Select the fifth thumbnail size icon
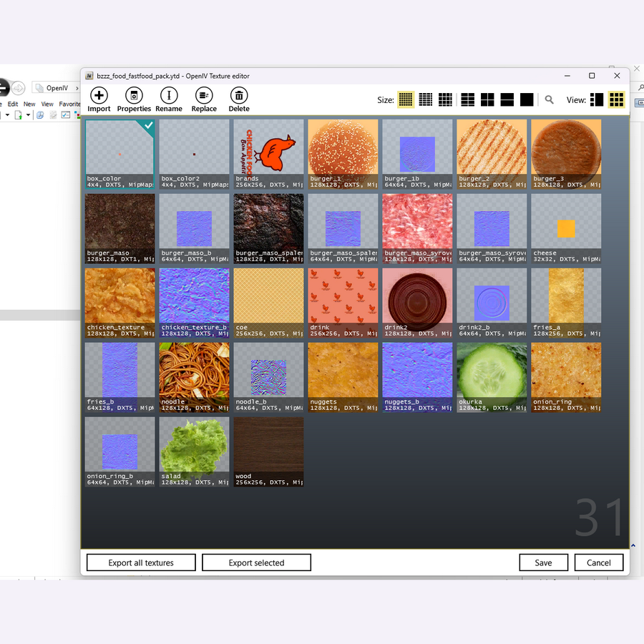 487,99
